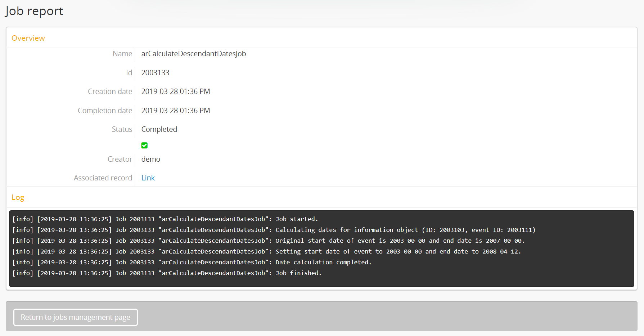644x336 pixels.
Task: Click the Completed status text
Action: [x=159, y=129]
